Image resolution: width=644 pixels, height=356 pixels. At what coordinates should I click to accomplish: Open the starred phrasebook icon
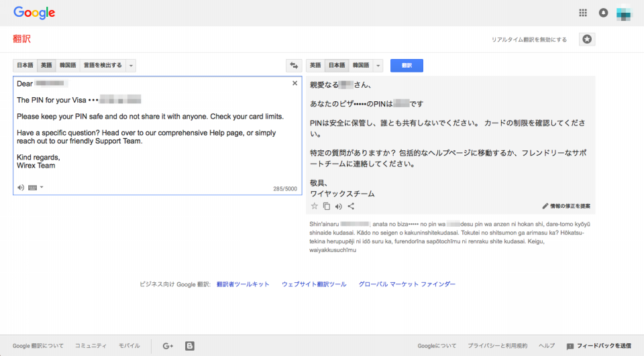pyautogui.click(x=587, y=39)
